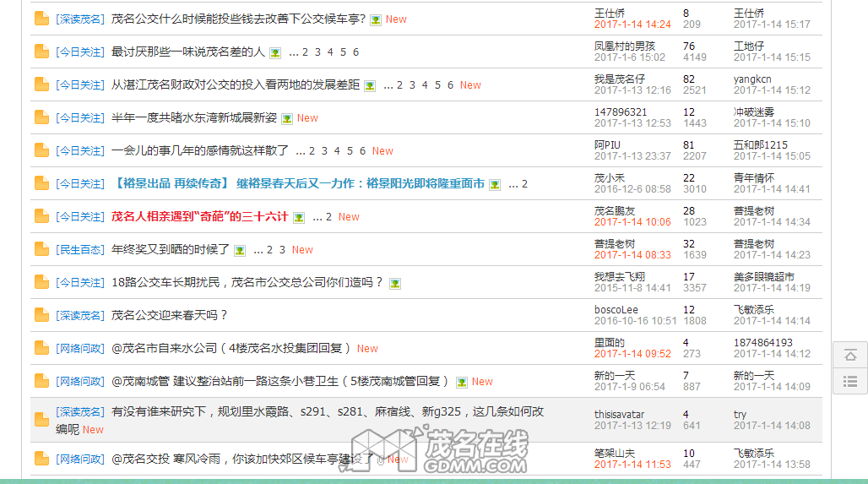
Task: Click folder icon beside 茂名人相亲遇到奇葩 thread
Action: (x=41, y=216)
